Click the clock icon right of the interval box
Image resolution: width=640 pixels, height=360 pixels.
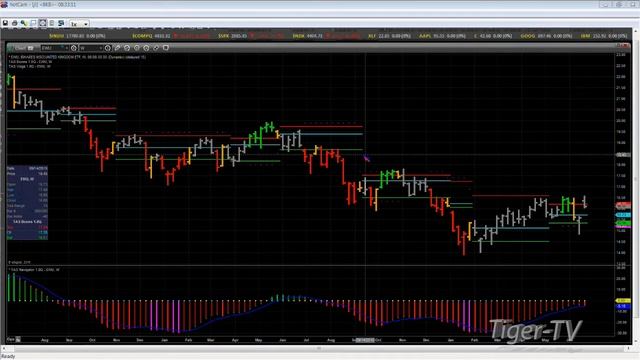point(108,48)
